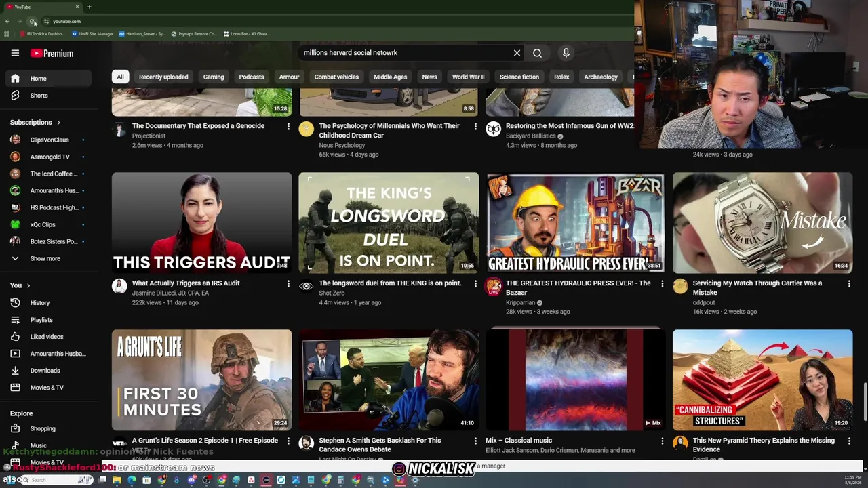
Task: Open Shopping under Explore
Action: click(47, 428)
